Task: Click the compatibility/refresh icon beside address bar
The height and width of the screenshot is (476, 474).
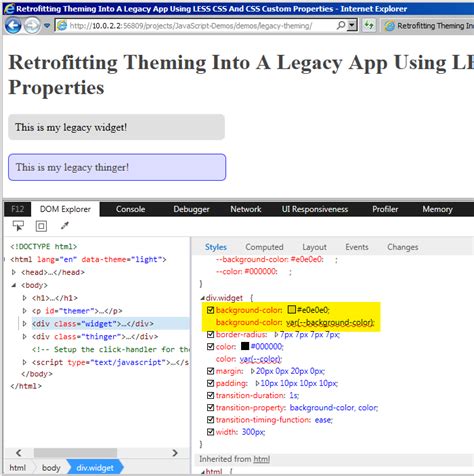Action: click(369, 25)
